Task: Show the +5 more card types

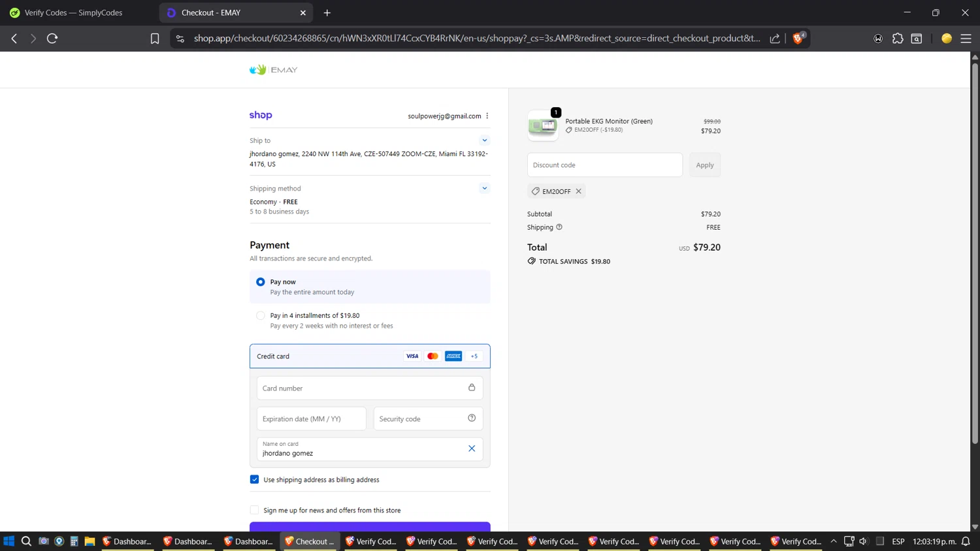Action: pyautogui.click(x=474, y=356)
